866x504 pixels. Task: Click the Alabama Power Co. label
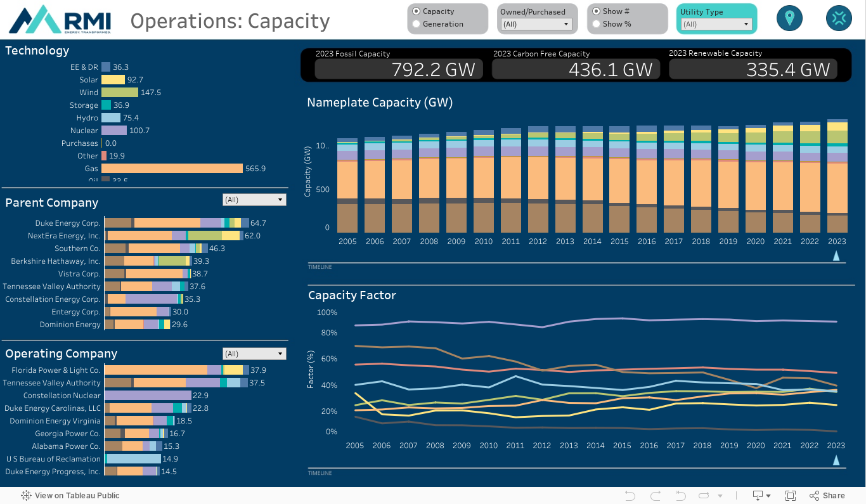click(67, 446)
